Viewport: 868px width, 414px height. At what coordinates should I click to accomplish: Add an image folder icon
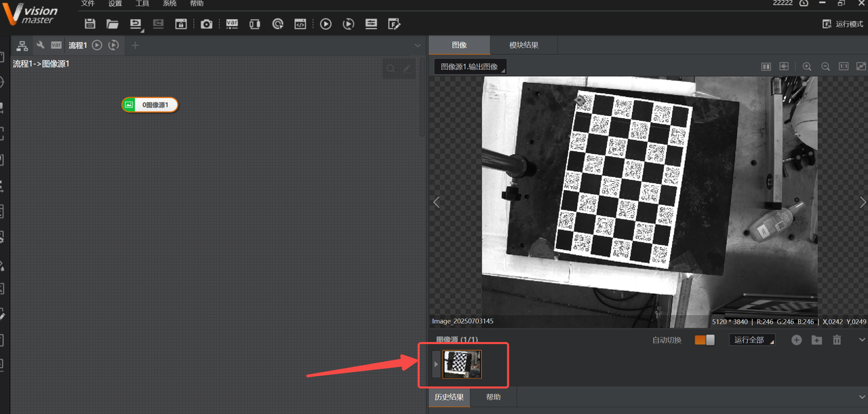pos(816,340)
